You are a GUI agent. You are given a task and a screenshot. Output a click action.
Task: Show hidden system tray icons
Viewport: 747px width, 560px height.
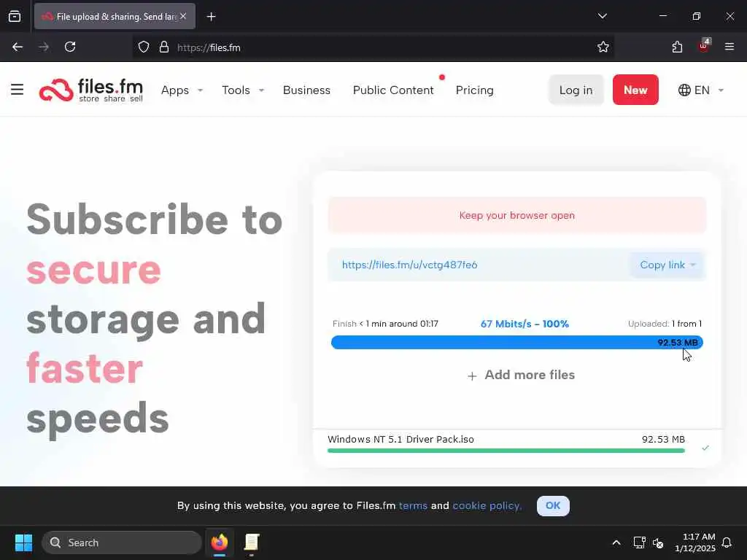[616, 542]
